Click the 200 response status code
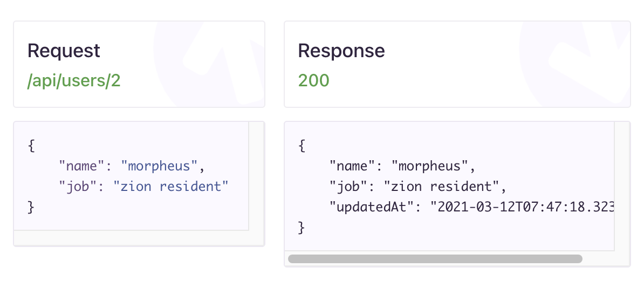This screenshot has height=288, width=644. click(x=313, y=80)
